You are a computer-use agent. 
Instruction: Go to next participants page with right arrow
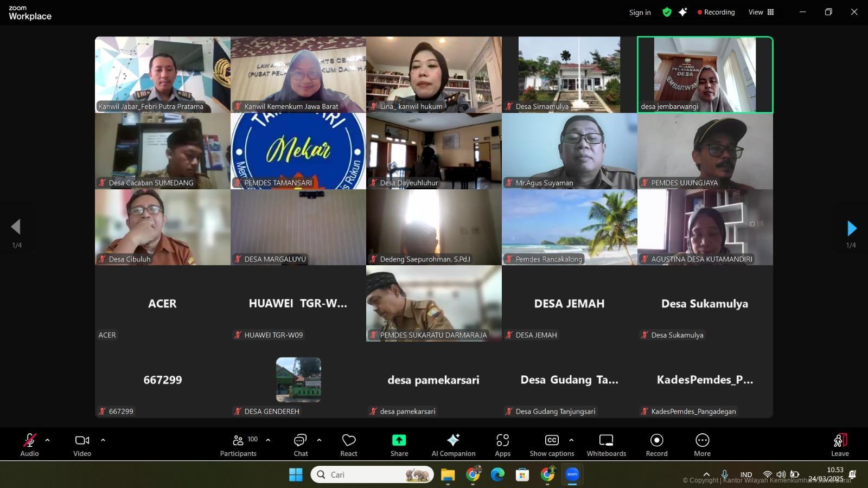coord(851,228)
